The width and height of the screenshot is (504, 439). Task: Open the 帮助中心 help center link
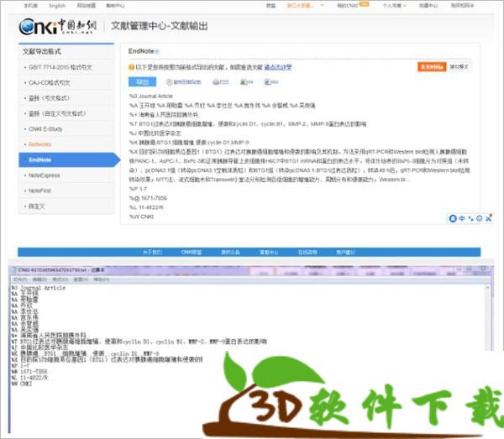coord(115,6)
